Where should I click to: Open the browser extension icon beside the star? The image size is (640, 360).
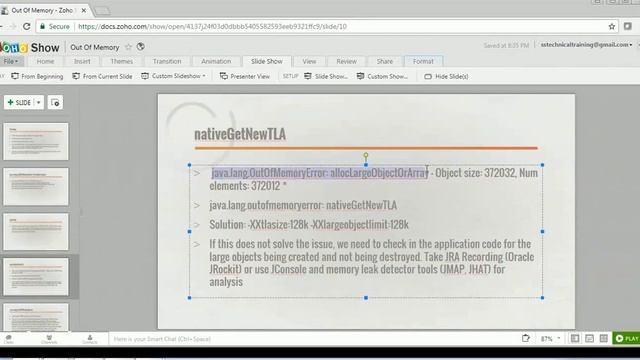628,27
